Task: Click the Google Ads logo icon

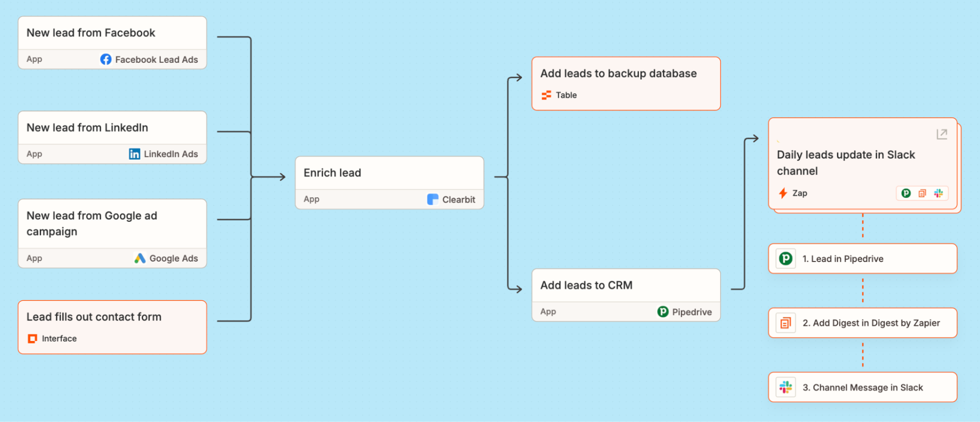Action: pyautogui.click(x=140, y=258)
